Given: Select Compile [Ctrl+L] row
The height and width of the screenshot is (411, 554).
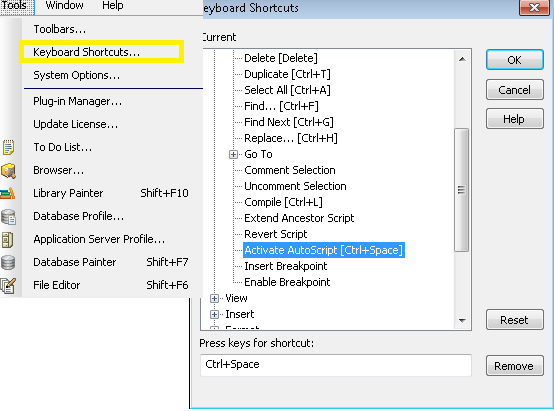Looking at the screenshot, I should (x=283, y=202).
